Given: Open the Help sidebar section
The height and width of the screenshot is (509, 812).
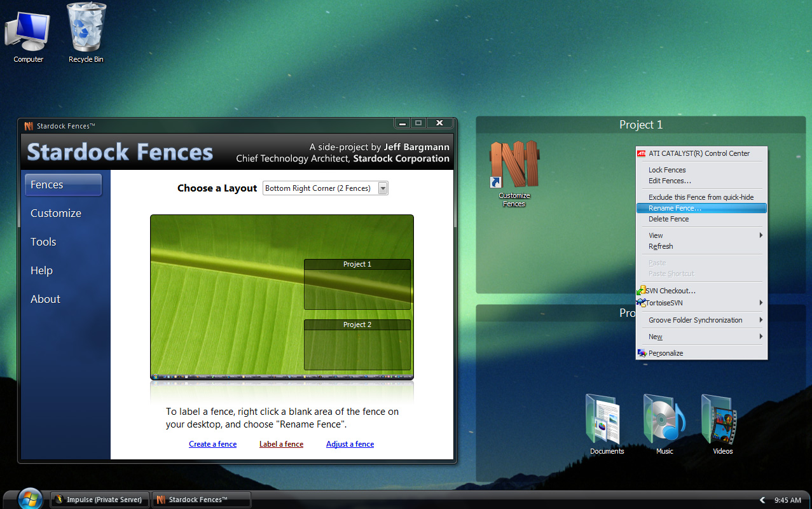Looking at the screenshot, I should click(x=41, y=270).
